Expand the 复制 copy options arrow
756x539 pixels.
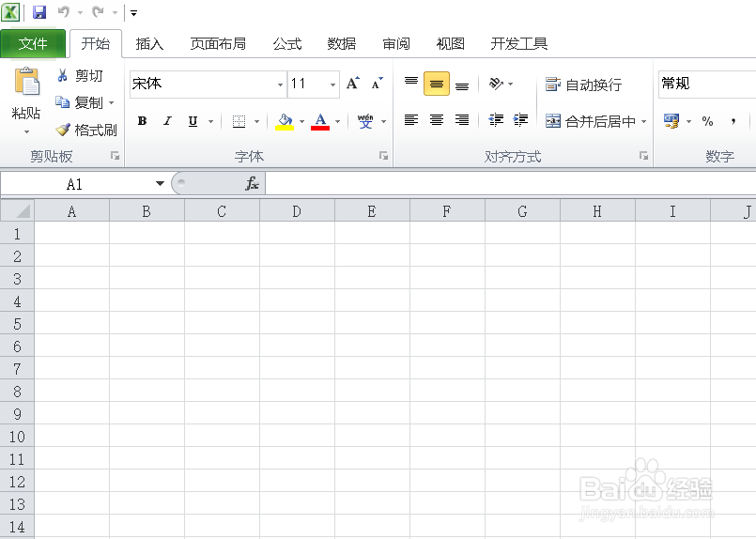[111, 102]
